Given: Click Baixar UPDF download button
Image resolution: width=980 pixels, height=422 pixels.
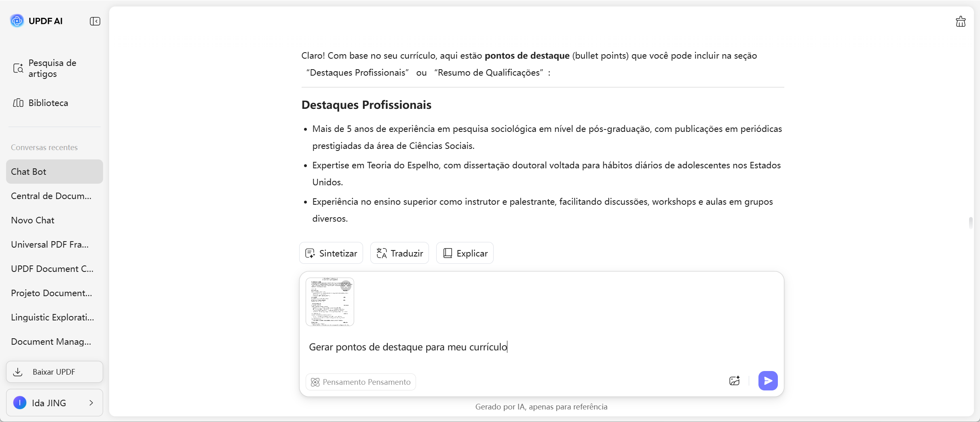Looking at the screenshot, I should (55, 372).
